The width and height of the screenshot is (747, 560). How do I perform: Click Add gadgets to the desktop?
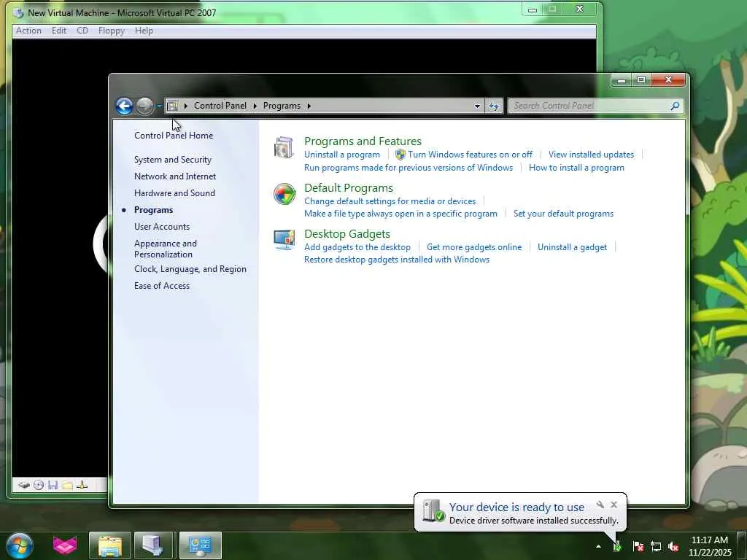coord(357,247)
